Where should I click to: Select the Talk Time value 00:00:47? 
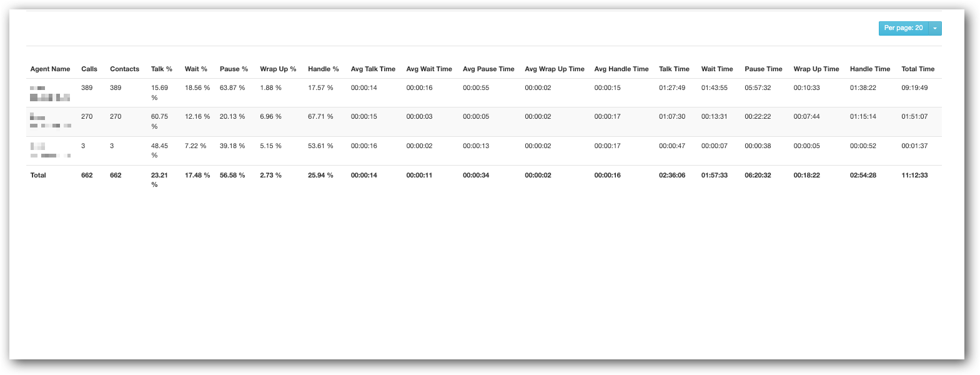(672, 146)
